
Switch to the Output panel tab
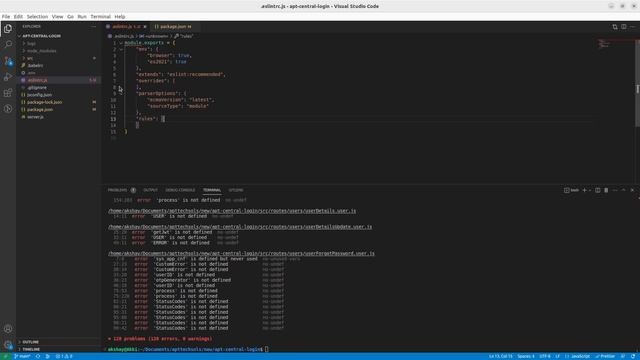[x=150, y=190]
